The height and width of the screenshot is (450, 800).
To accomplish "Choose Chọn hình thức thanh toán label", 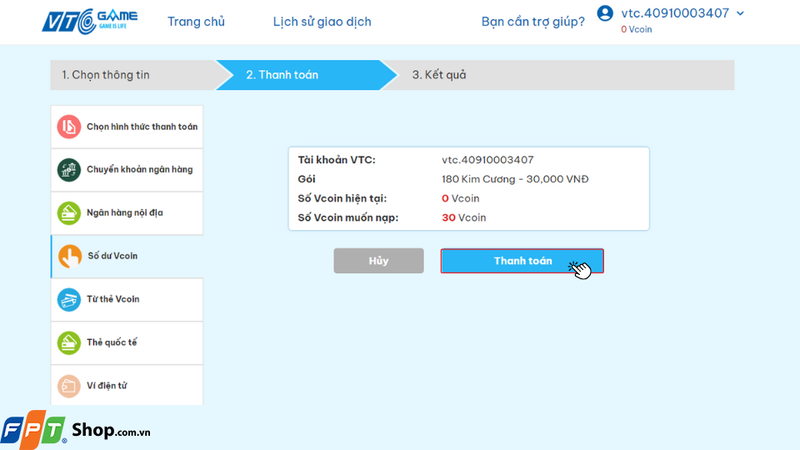I will [142, 127].
